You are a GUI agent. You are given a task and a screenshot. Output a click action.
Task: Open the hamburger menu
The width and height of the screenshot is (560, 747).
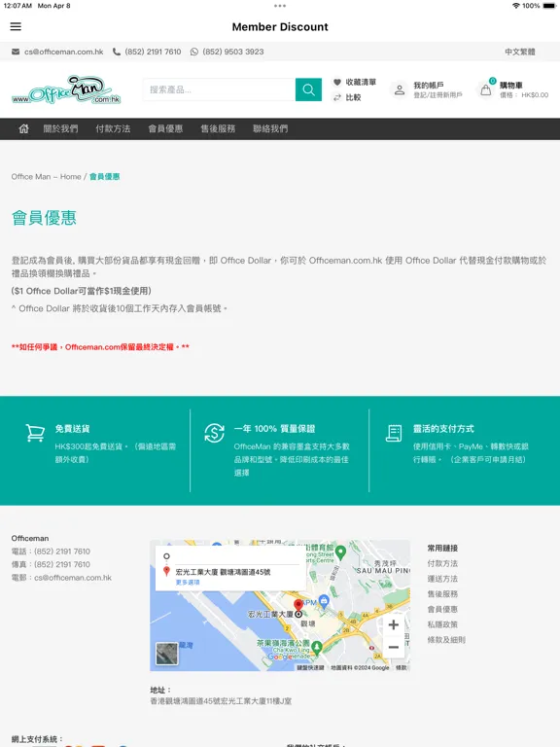pyautogui.click(x=16, y=26)
